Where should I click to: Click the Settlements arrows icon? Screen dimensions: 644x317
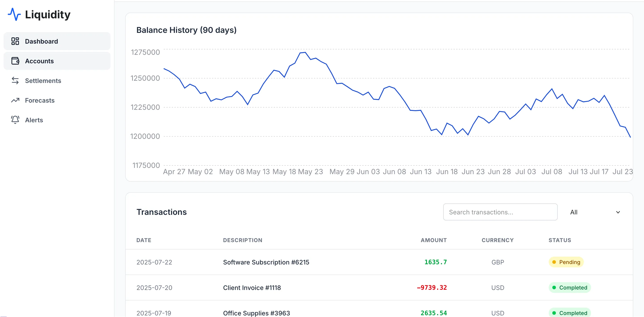tap(15, 80)
